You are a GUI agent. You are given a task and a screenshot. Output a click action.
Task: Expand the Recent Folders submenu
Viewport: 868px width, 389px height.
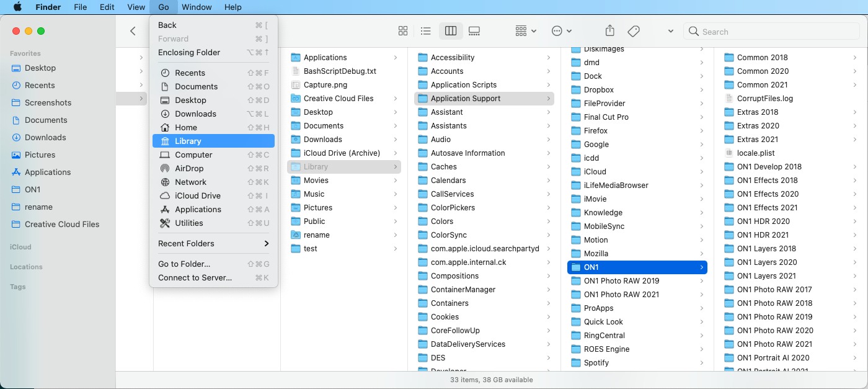pos(213,243)
